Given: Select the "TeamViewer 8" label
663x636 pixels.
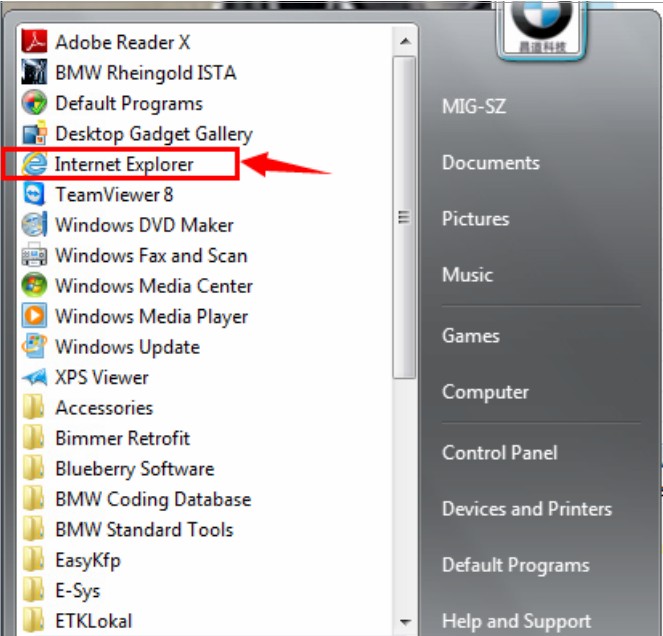Looking at the screenshot, I should (x=114, y=195).
